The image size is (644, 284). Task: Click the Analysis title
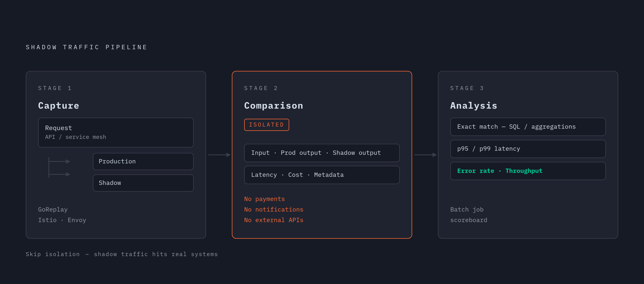(474, 106)
